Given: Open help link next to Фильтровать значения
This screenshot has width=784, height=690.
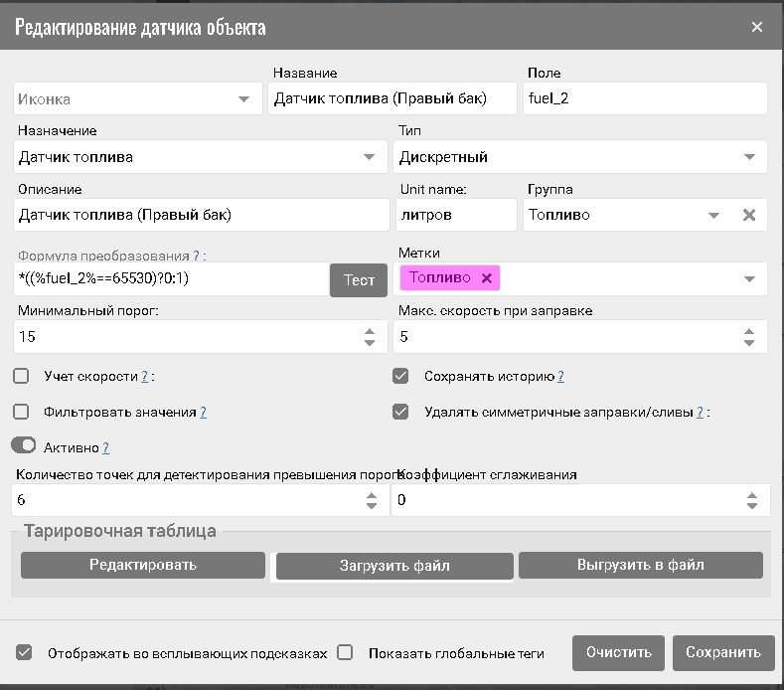Looking at the screenshot, I should 203,413.
